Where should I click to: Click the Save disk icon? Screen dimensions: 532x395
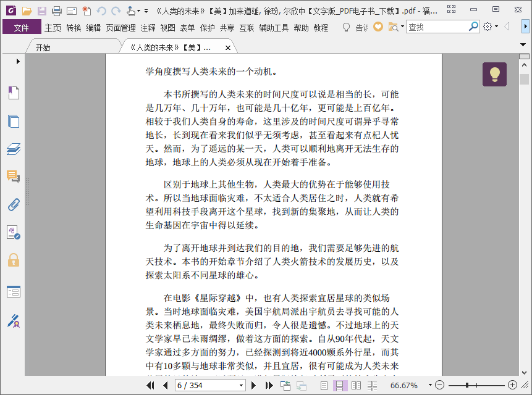pos(42,11)
